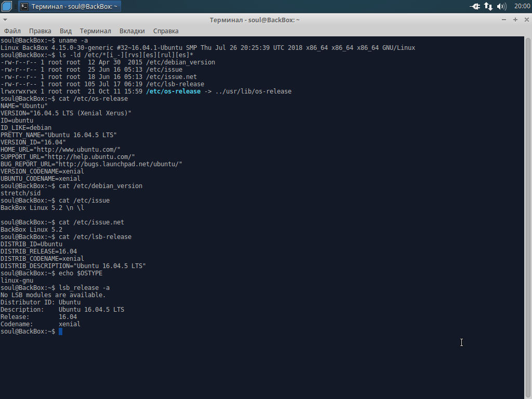The height and width of the screenshot is (399, 532).
Task: Open the Терминал menu
Action: point(96,31)
